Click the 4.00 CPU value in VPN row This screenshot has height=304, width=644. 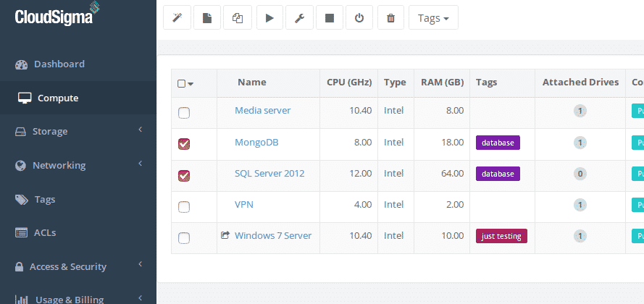click(363, 204)
